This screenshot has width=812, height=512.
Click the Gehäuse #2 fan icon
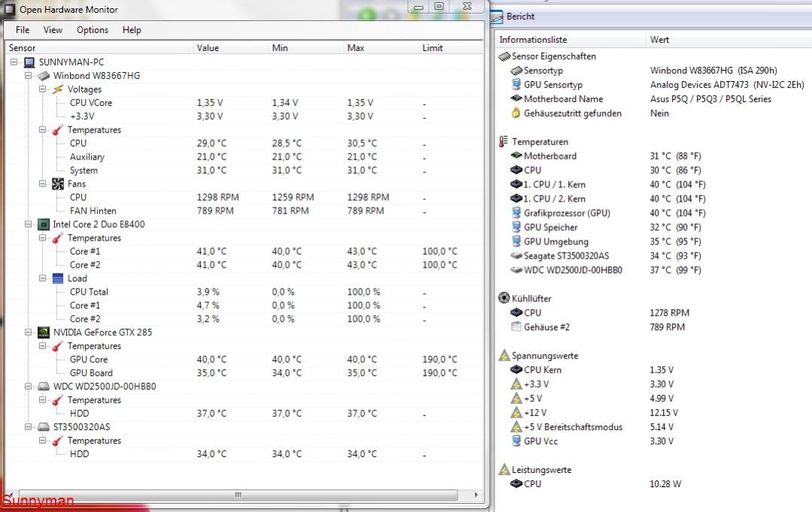pyautogui.click(x=515, y=326)
